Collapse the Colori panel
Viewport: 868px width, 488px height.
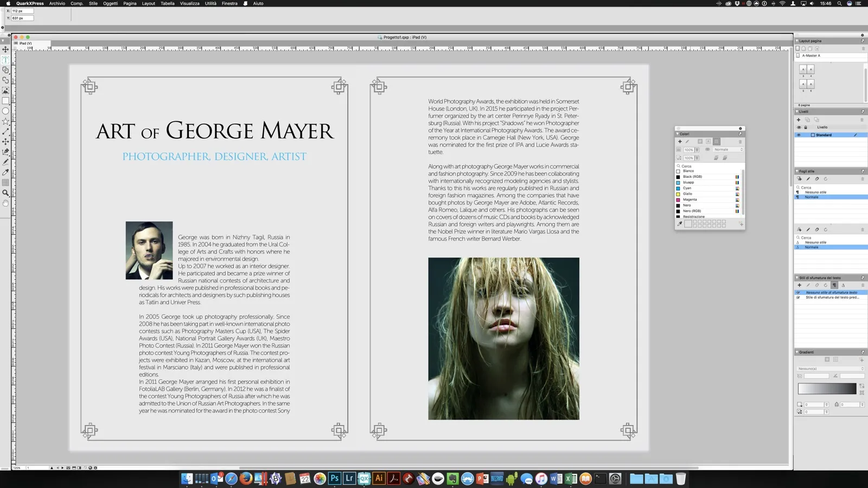click(x=677, y=134)
